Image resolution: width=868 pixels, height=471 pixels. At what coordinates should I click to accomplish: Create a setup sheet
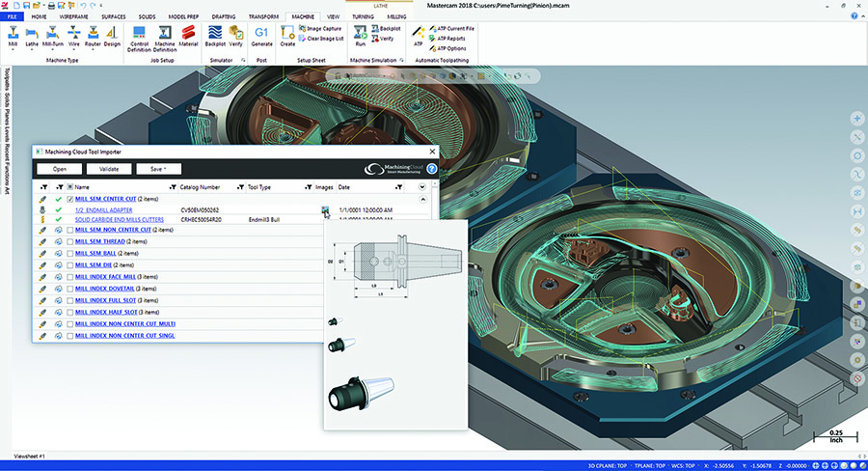[x=287, y=37]
